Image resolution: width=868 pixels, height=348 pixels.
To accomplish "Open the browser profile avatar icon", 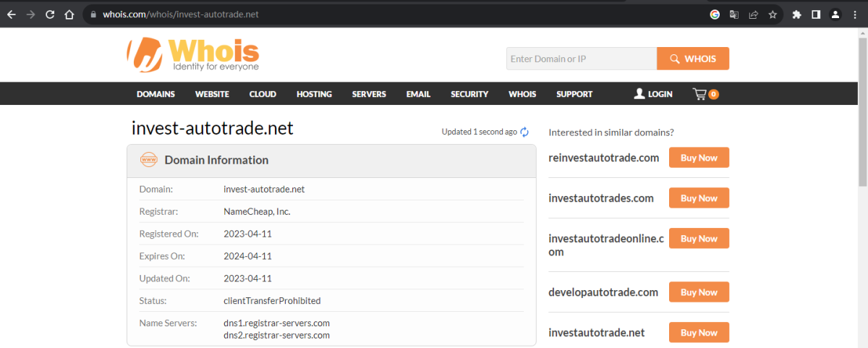I will (835, 14).
